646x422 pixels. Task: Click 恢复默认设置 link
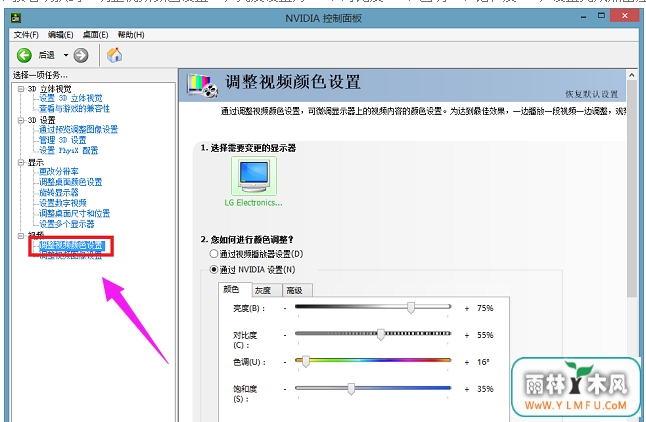(x=591, y=94)
